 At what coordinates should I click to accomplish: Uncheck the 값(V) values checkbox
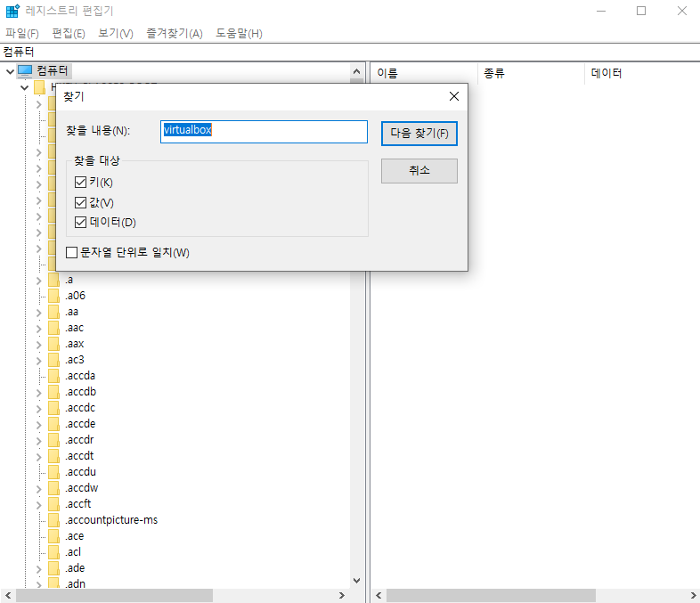pos(80,203)
